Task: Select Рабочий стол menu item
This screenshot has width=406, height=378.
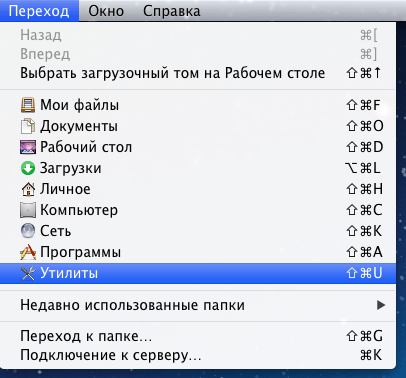Action: (198, 147)
